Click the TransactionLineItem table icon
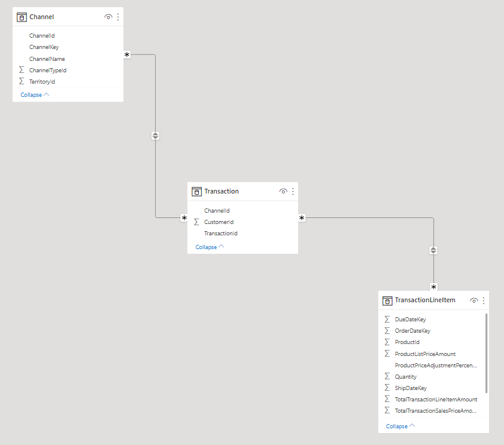Image resolution: width=504 pixels, height=445 pixels. (388, 300)
